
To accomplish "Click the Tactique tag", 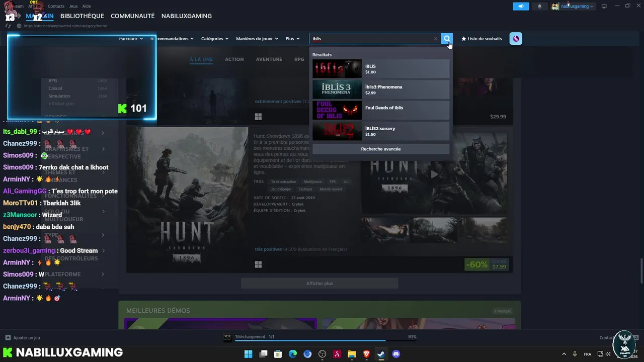I will [305, 189].
